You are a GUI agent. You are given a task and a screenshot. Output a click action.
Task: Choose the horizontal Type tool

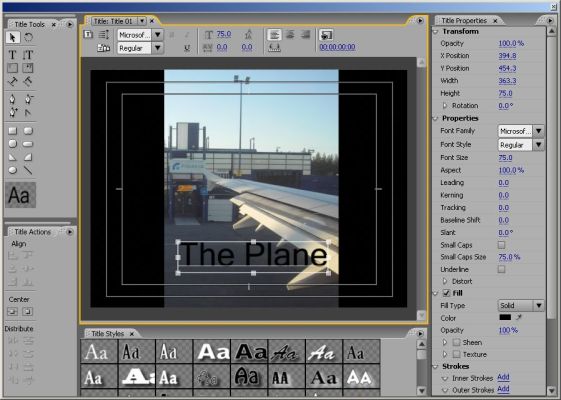pos(13,55)
